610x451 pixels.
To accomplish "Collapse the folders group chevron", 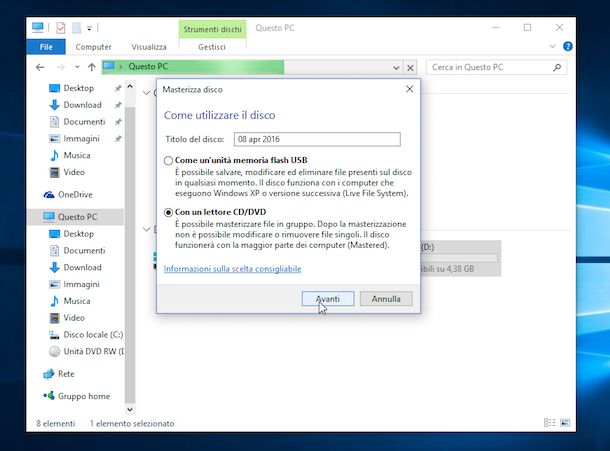I will (x=146, y=93).
